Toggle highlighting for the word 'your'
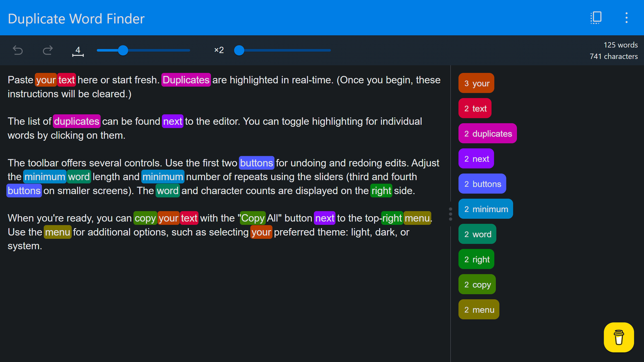 tap(476, 83)
